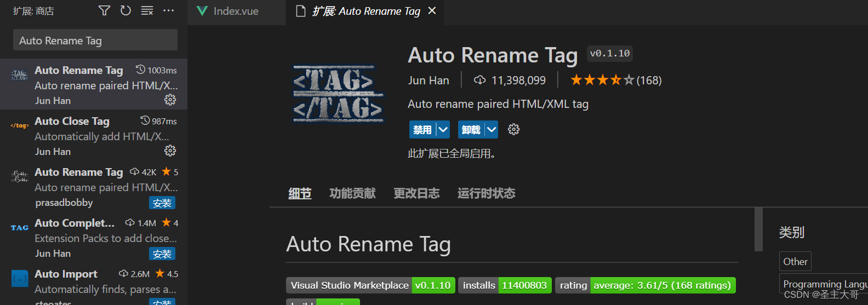Click publisher Jun Han link in header
This screenshot has width=868, height=305.
pyautogui.click(x=429, y=80)
